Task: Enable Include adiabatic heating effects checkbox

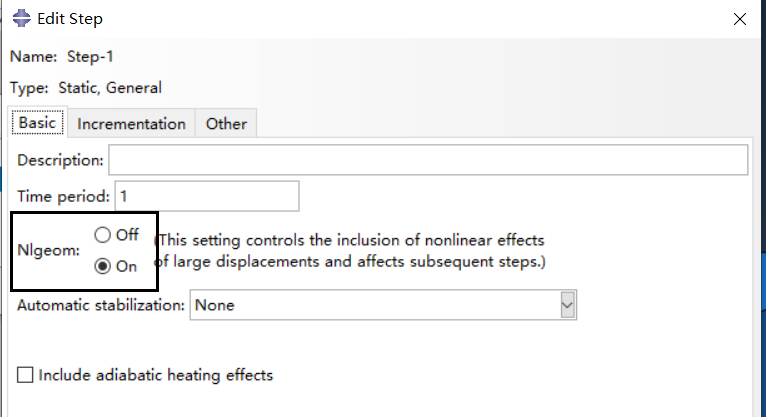Action: point(25,376)
